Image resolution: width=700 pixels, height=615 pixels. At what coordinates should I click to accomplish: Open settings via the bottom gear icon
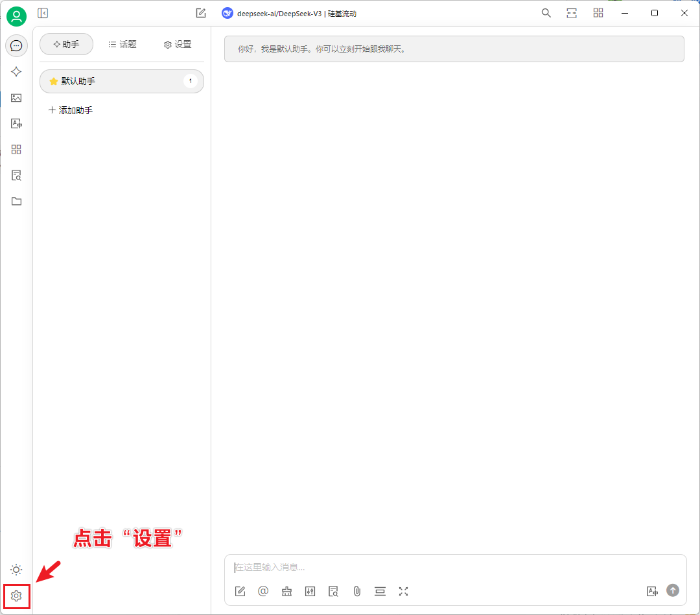16,596
